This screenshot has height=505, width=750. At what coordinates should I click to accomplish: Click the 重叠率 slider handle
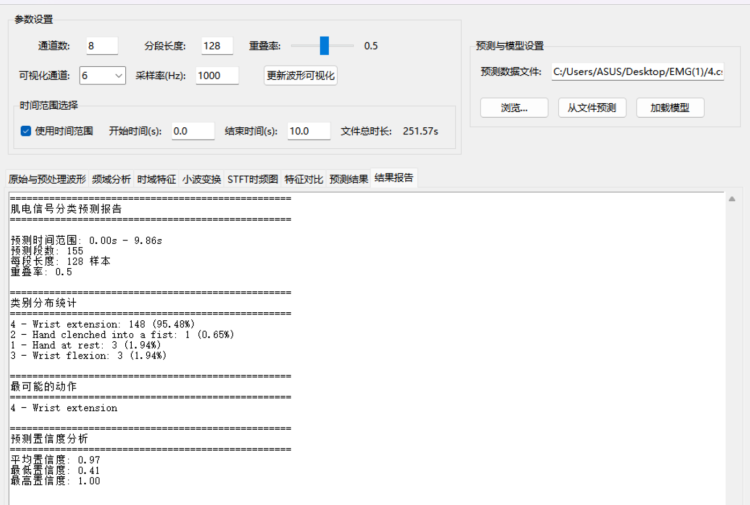click(324, 45)
